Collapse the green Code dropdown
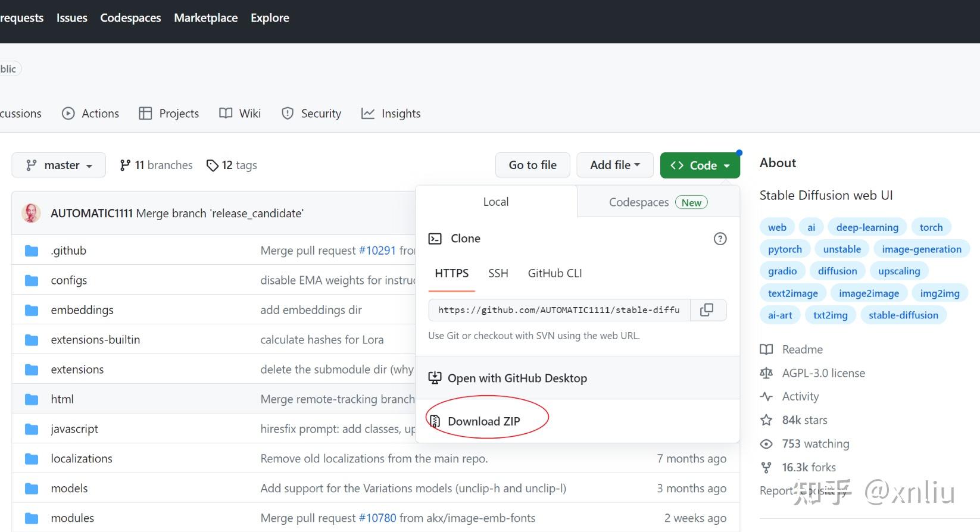This screenshot has height=532, width=980. point(700,165)
